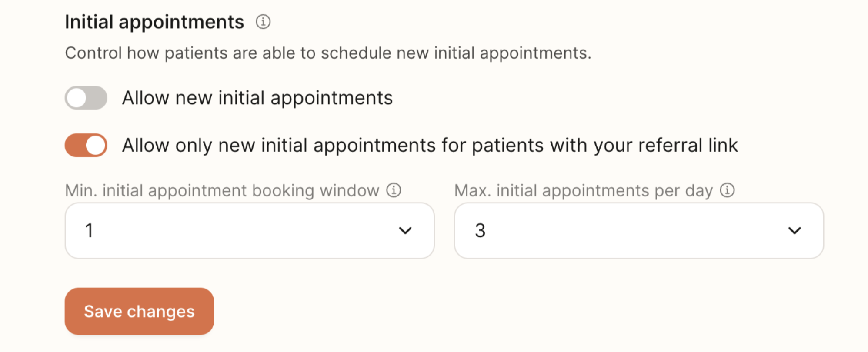
Task: Click info icon beside Initial appointments heading
Action: point(263,21)
